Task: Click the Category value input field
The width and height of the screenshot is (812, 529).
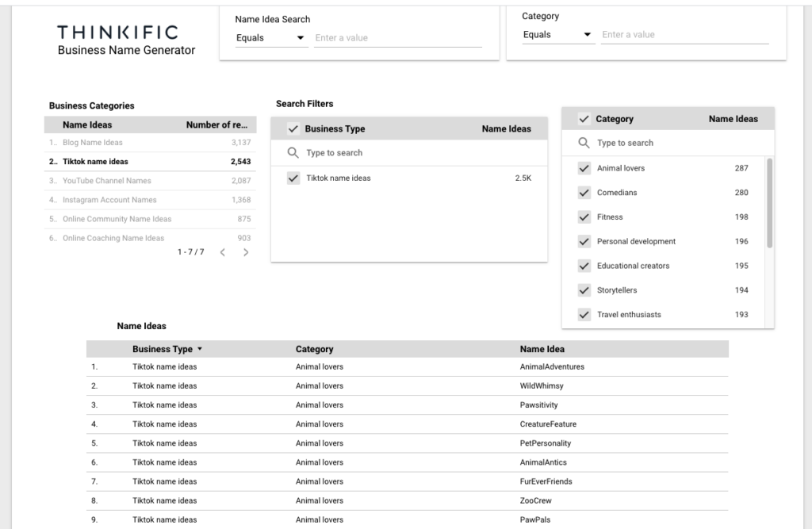Action: tap(684, 35)
